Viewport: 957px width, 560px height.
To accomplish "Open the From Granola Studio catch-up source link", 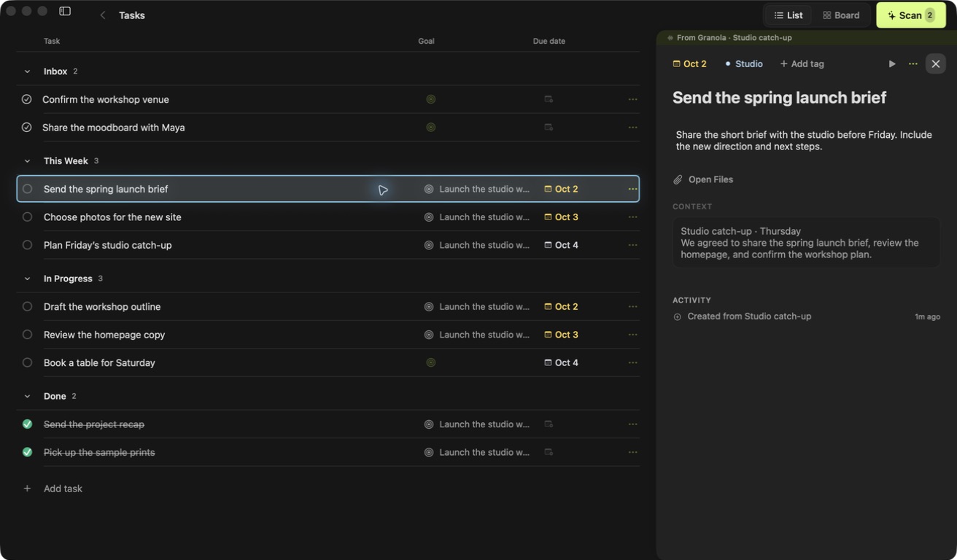I will [x=729, y=38].
